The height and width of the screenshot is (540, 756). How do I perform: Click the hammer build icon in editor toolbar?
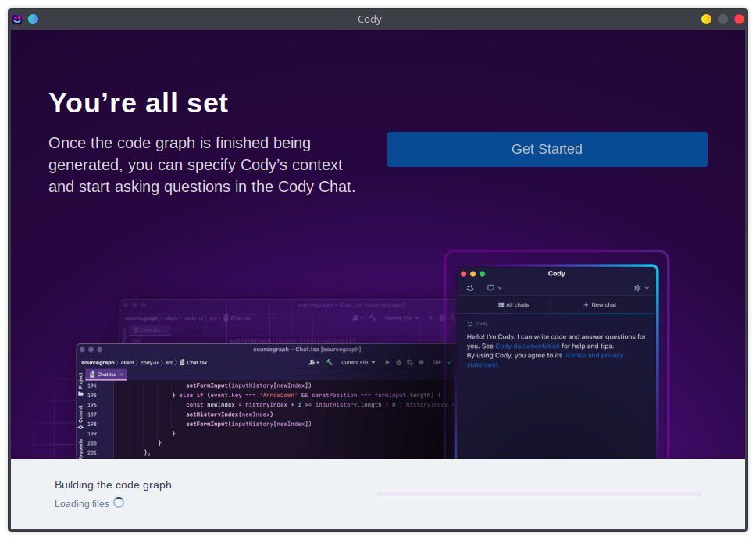click(329, 362)
